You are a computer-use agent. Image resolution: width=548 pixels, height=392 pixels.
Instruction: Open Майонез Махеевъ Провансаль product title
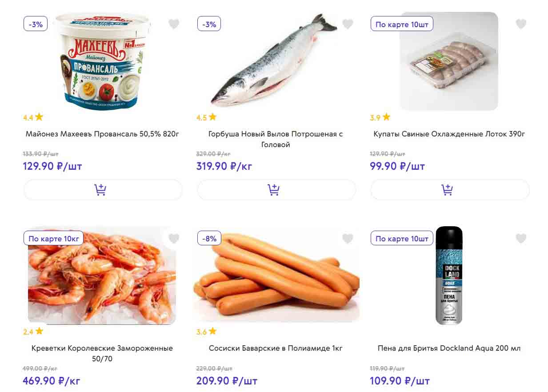click(x=102, y=134)
